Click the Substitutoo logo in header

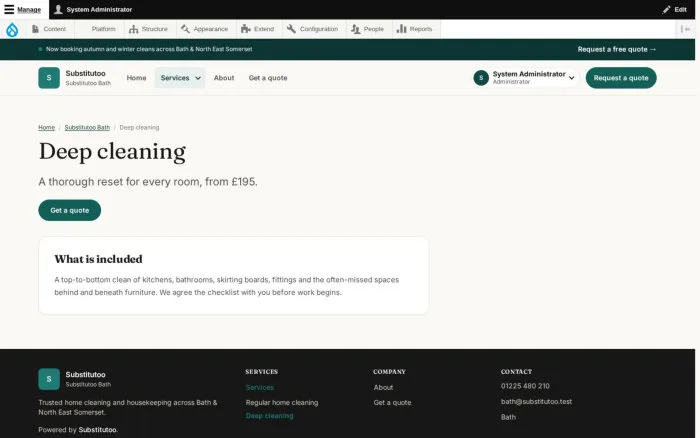tap(49, 78)
